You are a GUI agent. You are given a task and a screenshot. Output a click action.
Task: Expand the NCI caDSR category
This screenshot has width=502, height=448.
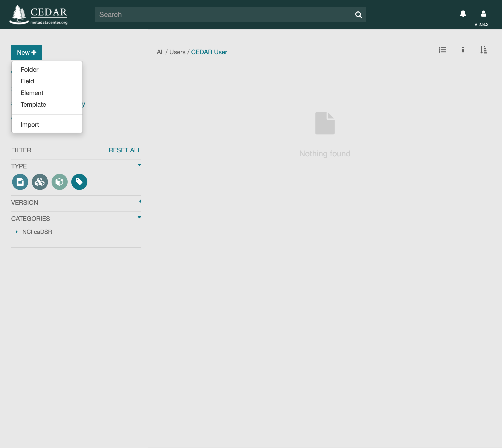pyautogui.click(x=17, y=232)
